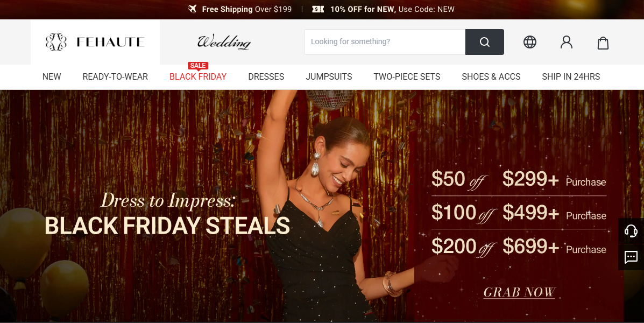
Task: Open the DRESSES menu
Action: click(x=266, y=76)
